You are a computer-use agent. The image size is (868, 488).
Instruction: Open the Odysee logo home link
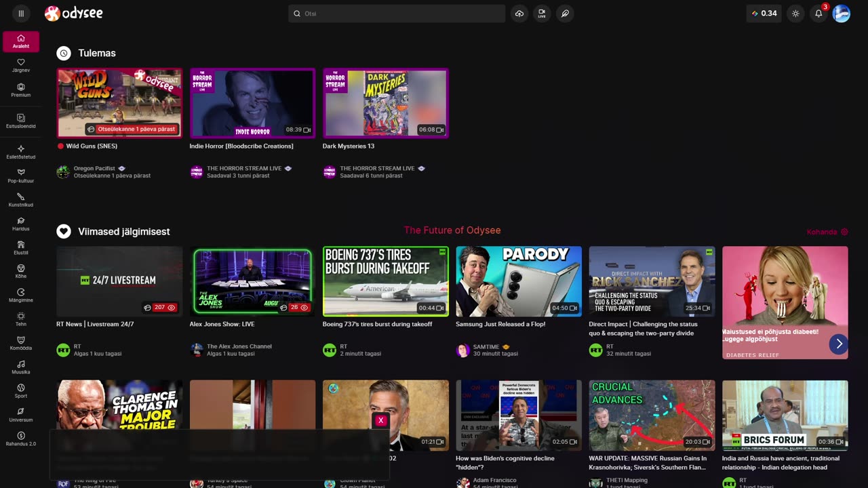pos(74,14)
